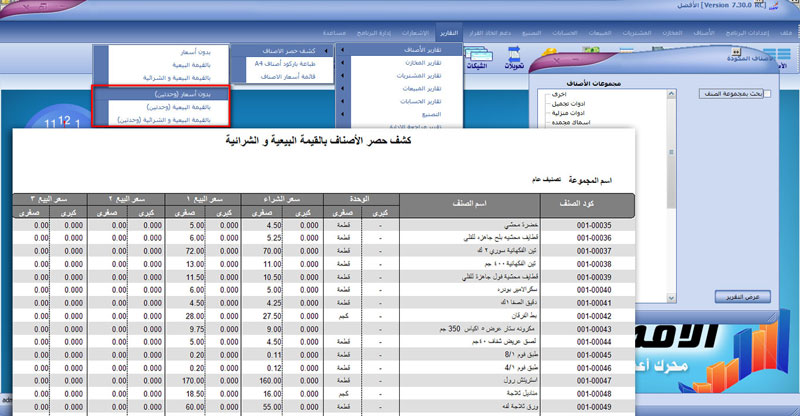Click the groups list scrollbar thumb
Screen dimensions: 800x416
(x=671, y=153)
